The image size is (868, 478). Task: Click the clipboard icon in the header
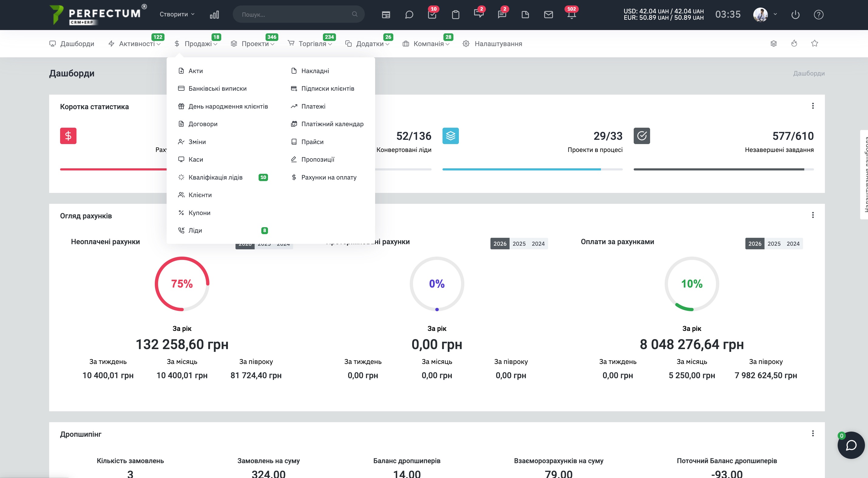point(456,15)
